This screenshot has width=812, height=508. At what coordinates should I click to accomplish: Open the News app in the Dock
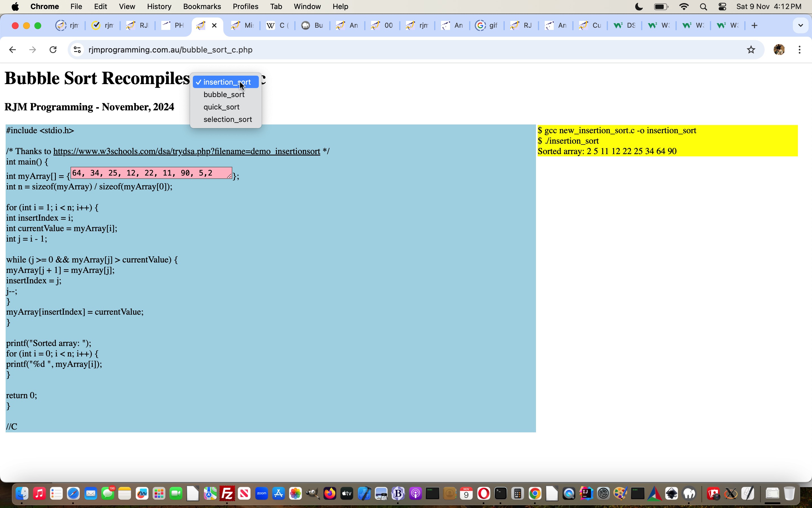[x=244, y=494]
